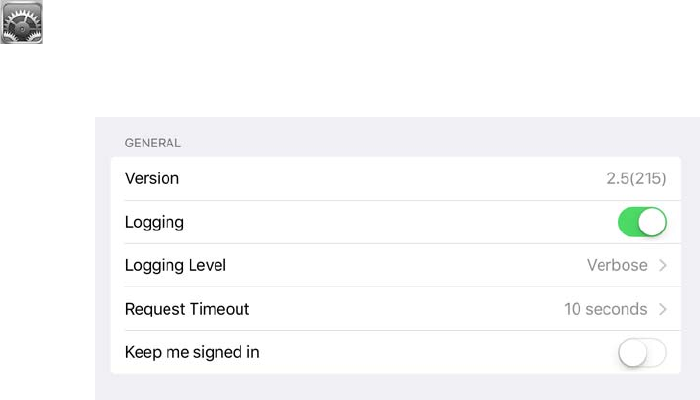
Task: Open the Settings gear app icon
Action: pos(21,22)
